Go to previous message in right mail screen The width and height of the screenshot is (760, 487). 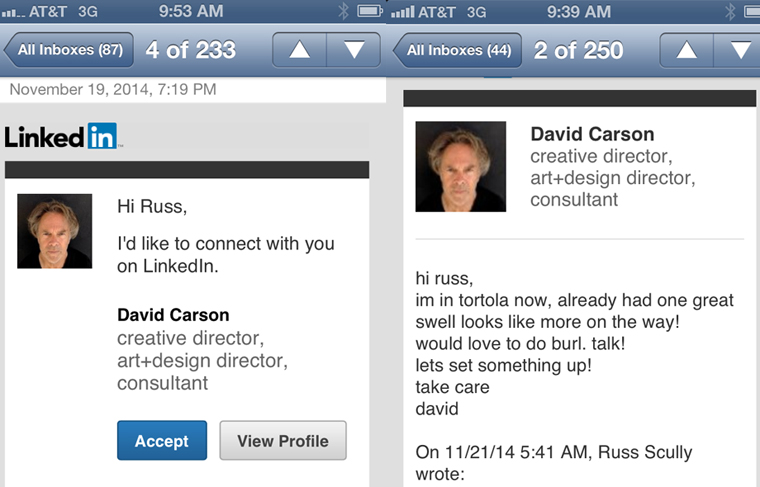pos(686,50)
